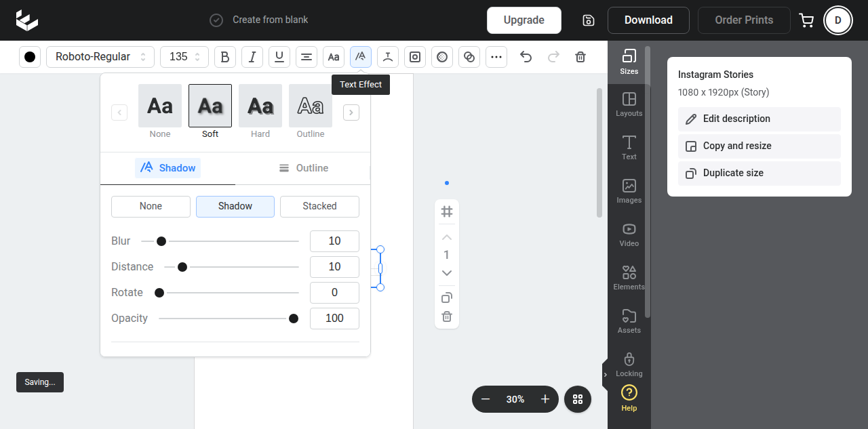Undo the last action
Screen dimensions: 868x429
click(526, 57)
